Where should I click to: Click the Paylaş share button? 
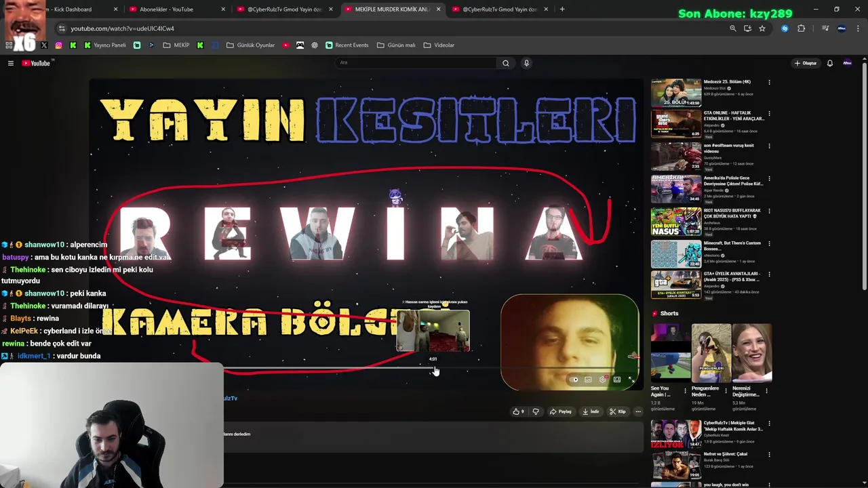(x=561, y=411)
